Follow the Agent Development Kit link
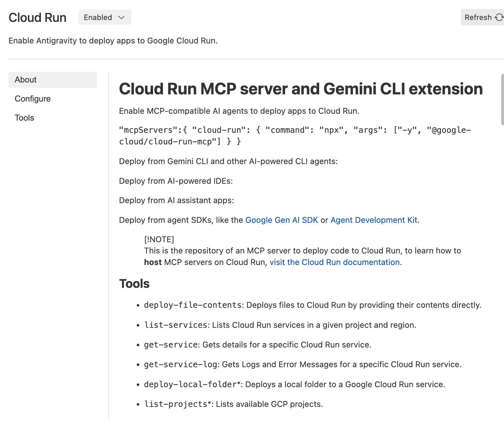 click(374, 220)
